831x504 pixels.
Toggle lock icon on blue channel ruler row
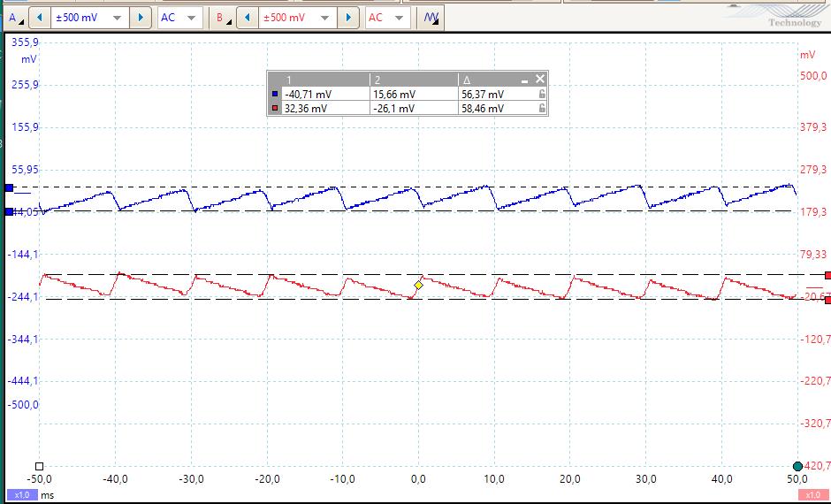click(542, 94)
